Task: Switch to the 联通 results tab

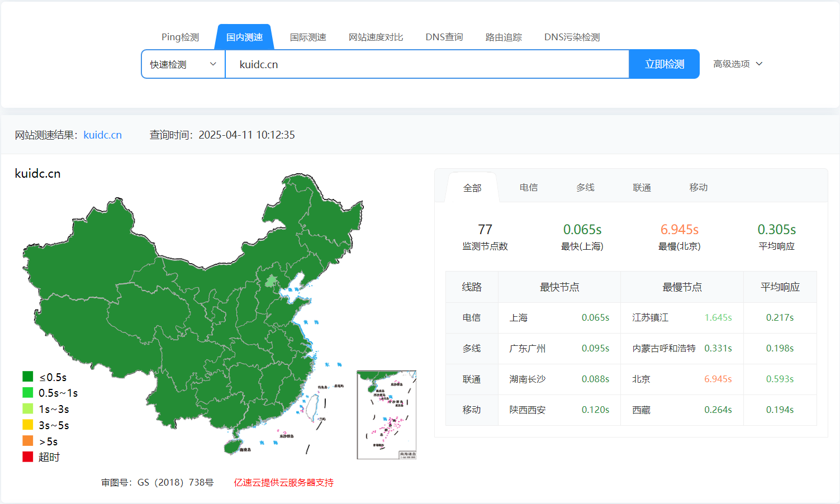Action: click(x=642, y=187)
